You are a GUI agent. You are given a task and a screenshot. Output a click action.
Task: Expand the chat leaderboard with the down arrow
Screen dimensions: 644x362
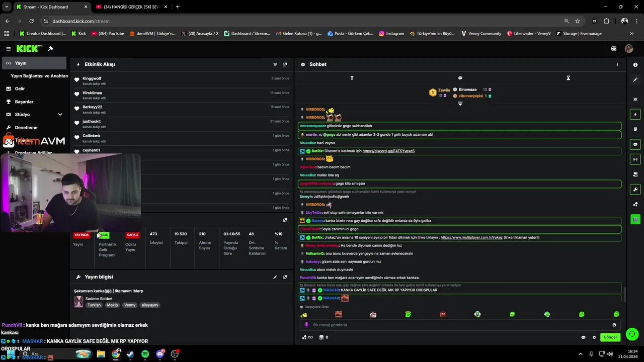pyautogui.click(x=460, y=104)
